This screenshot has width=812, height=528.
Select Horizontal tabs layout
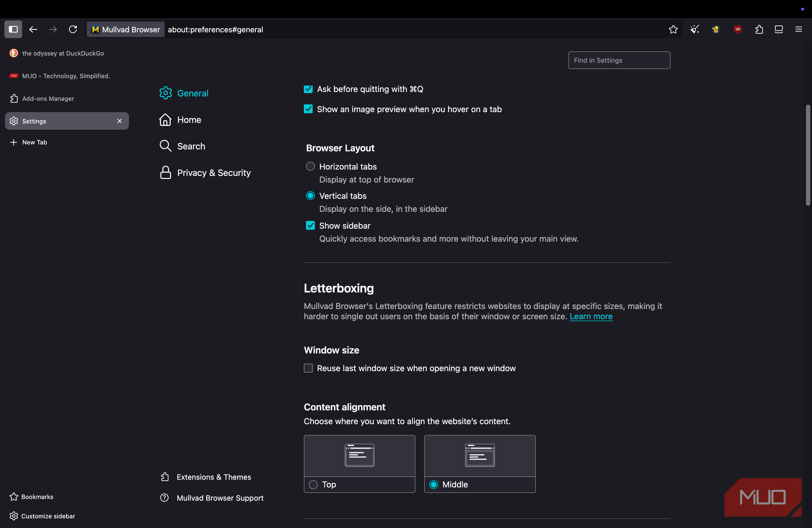coord(310,167)
